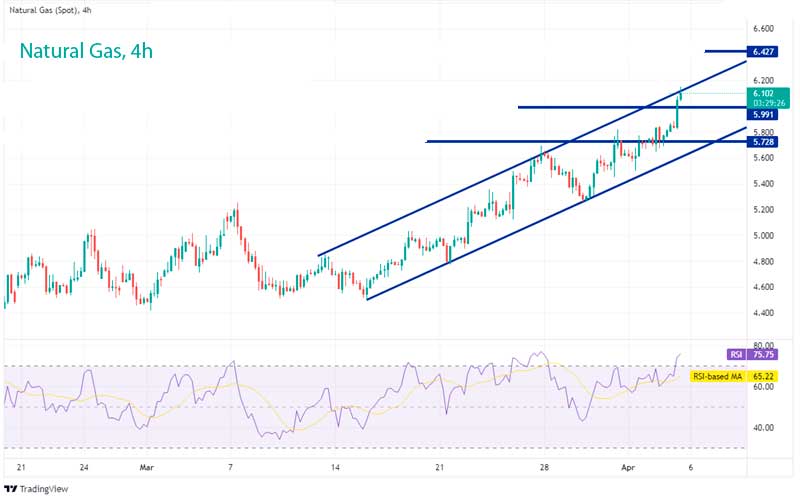Click the 6.600 price scale value
Image resolution: width=800 pixels, height=501 pixels.
coord(763,29)
